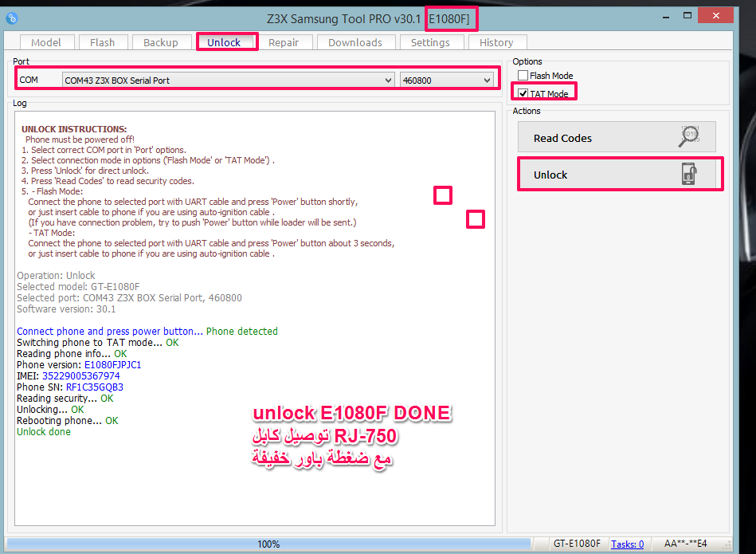Select the phone SN RF1C35GQB3
Screen dimensions: 756x554
95,387
